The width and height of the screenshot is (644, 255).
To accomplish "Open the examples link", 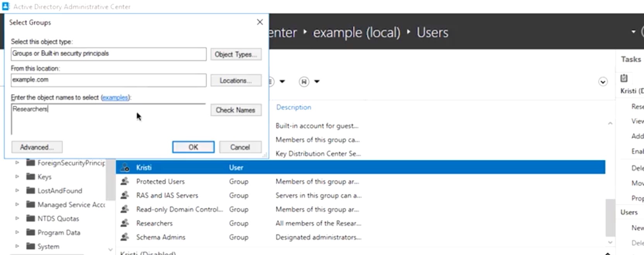I will click(x=115, y=98).
